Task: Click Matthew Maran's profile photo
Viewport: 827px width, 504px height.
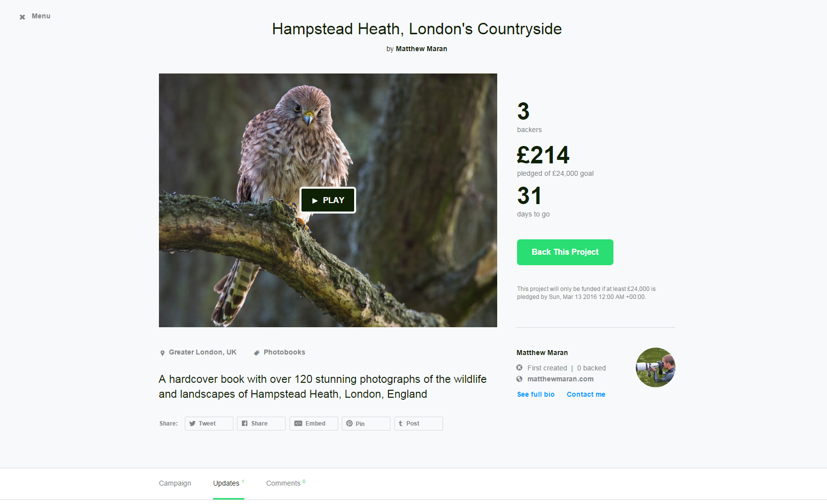Action: click(x=656, y=367)
